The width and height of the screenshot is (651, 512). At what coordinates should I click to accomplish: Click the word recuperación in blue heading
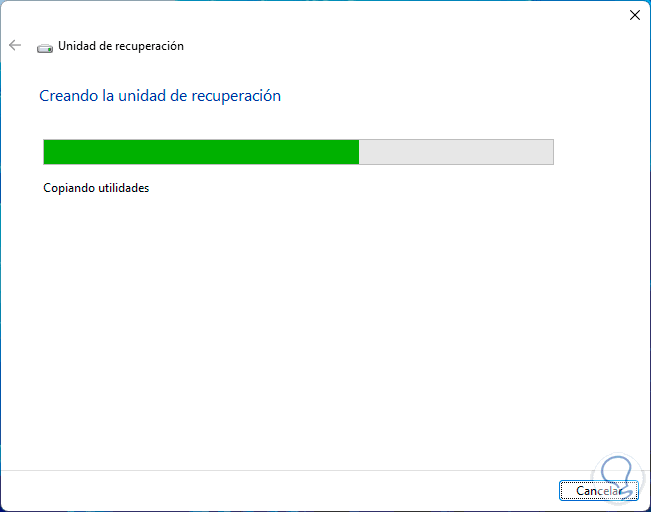tap(236, 97)
